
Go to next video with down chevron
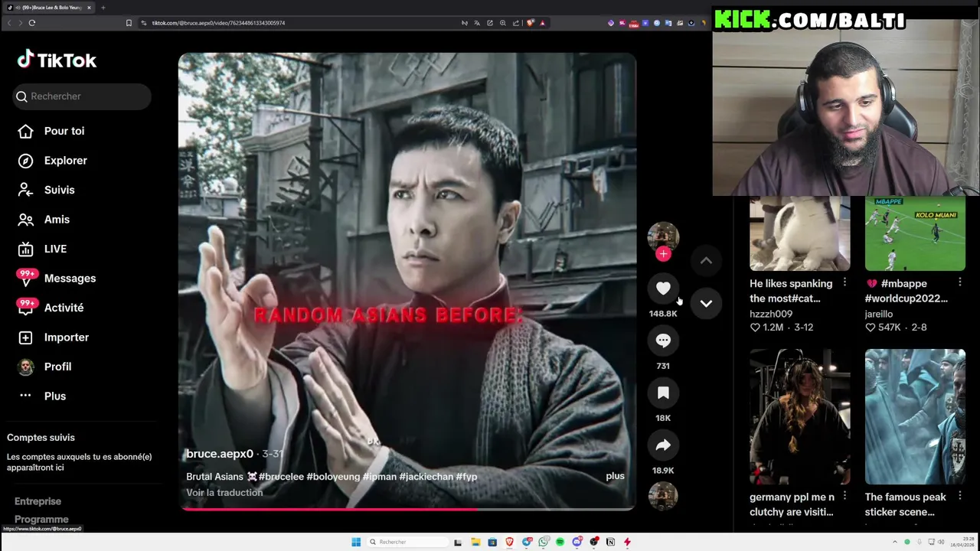click(x=706, y=304)
